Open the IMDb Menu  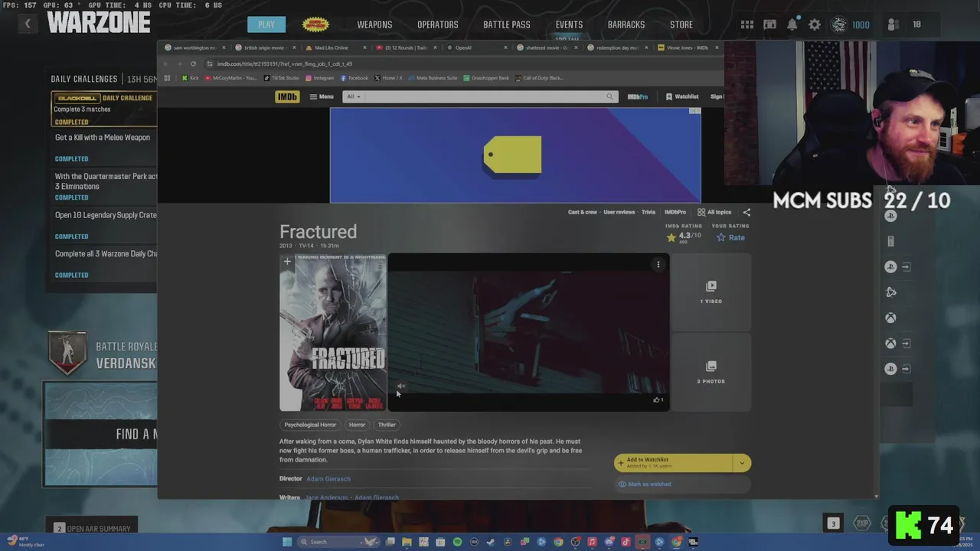pyautogui.click(x=322, y=96)
